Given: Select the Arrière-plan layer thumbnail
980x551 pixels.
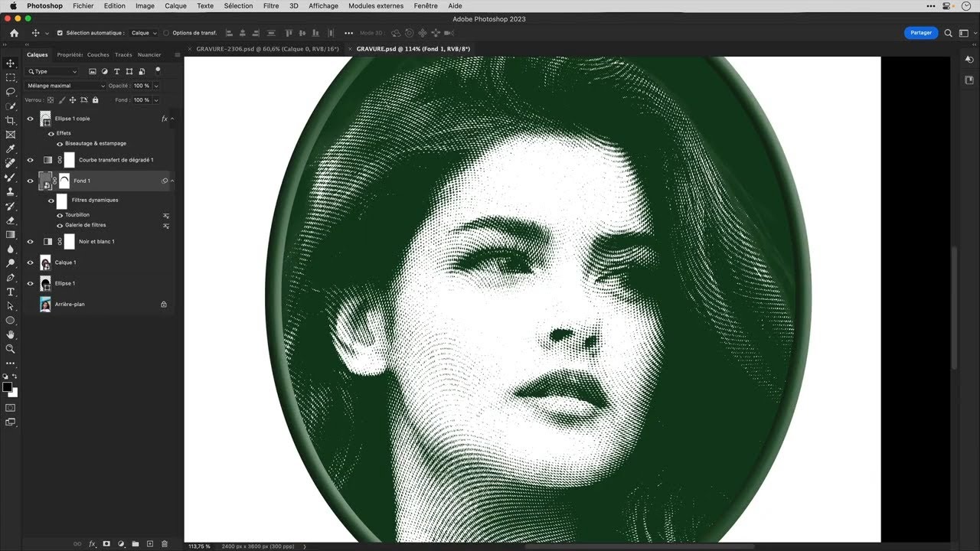Looking at the screenshot, I should tap(46, 305).
